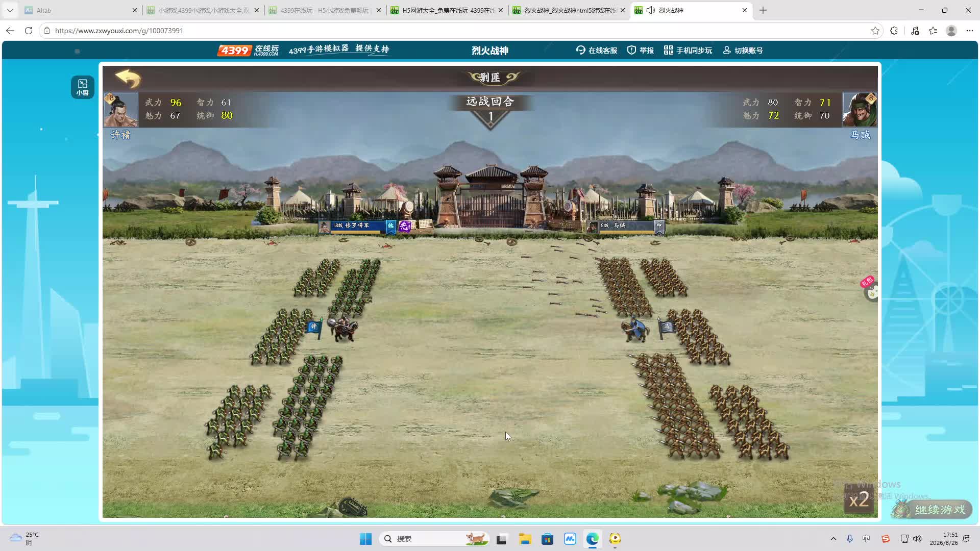Click the microphone tray icon
The height and width of the screenshot is (551, 980).
point(850,539)
